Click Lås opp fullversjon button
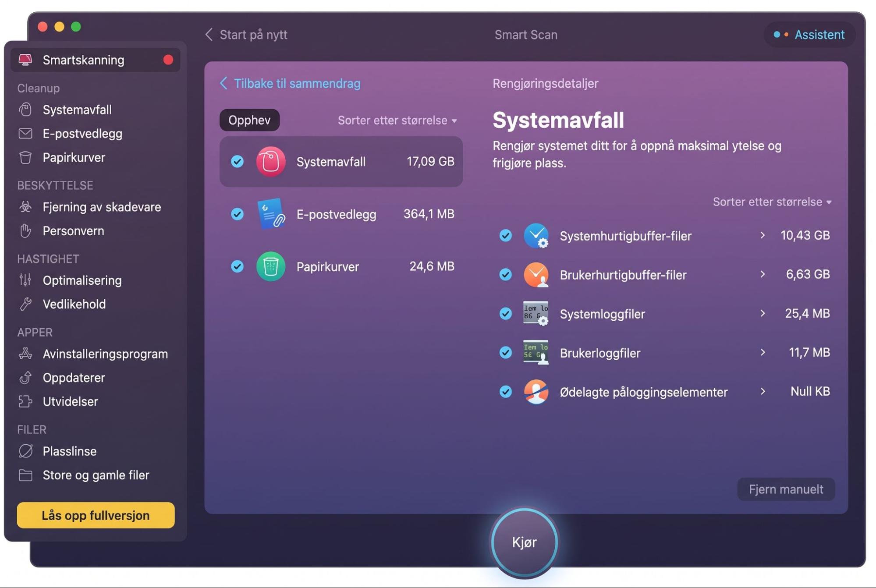Screen dimensions: 876x588 tap(96, 515)
